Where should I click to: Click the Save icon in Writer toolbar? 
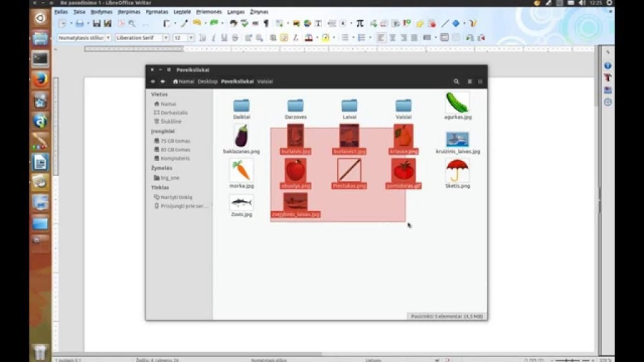[x=96, y=24]
